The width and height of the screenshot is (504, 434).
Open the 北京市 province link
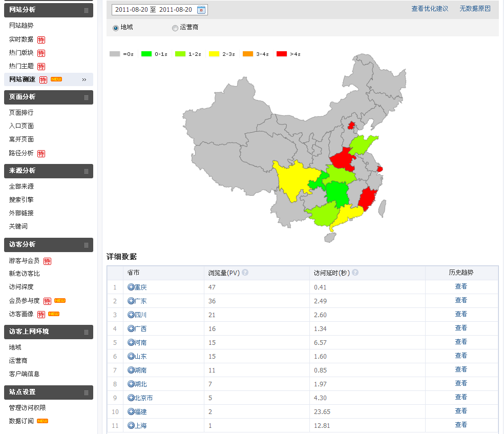click(x=143, y=398)
